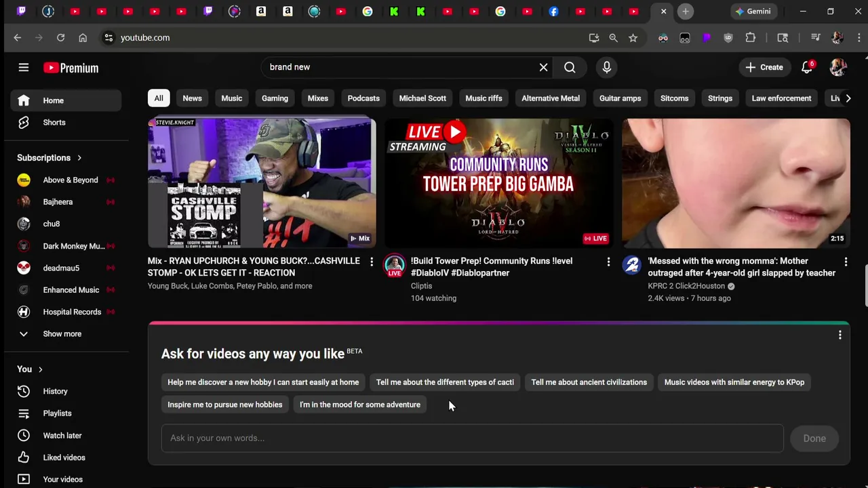Screen dimensions: 868x488
Task: Select the All filter chip
Action: pyautogui.click(x=159, y=98)
